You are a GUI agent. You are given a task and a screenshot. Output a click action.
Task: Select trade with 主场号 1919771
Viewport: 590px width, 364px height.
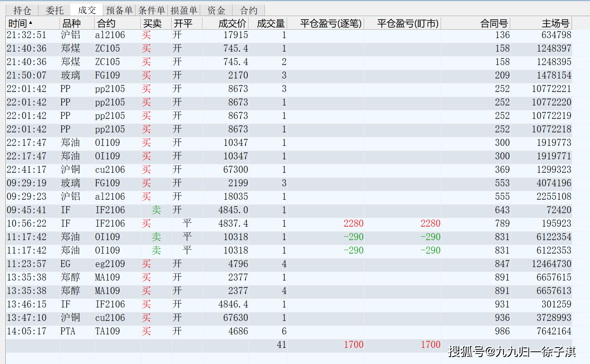click(x=289, y=156)
